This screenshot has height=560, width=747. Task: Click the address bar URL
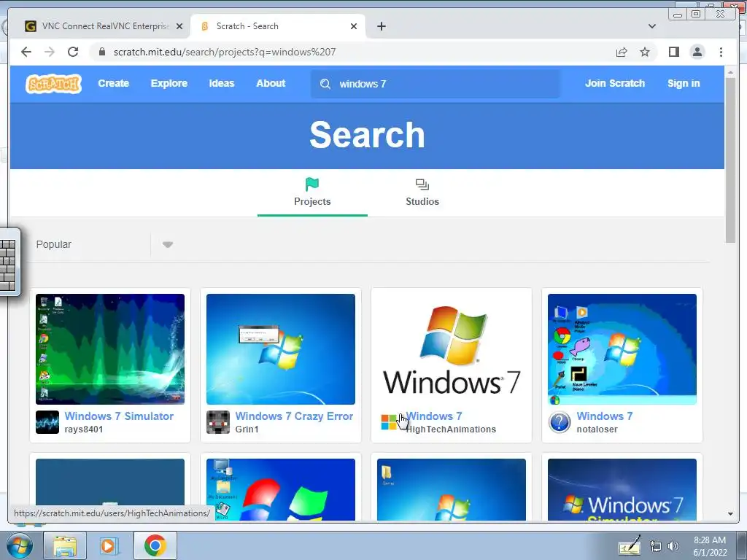[225, 52]
